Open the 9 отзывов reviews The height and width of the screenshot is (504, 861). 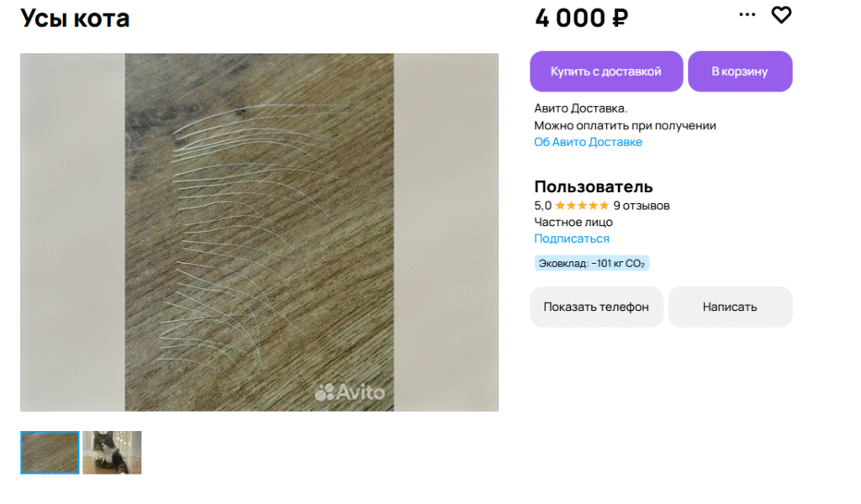pyautogui.click(x=642, y=206)
